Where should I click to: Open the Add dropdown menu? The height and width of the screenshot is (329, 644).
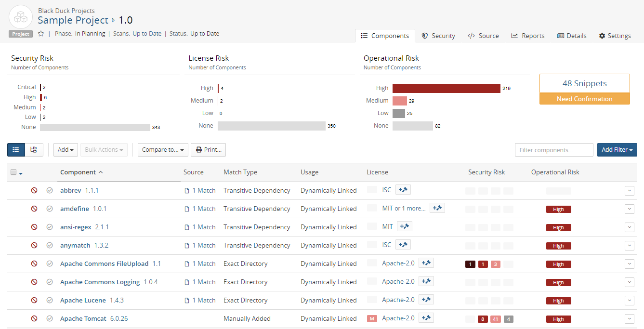click(x=66, y=150)
